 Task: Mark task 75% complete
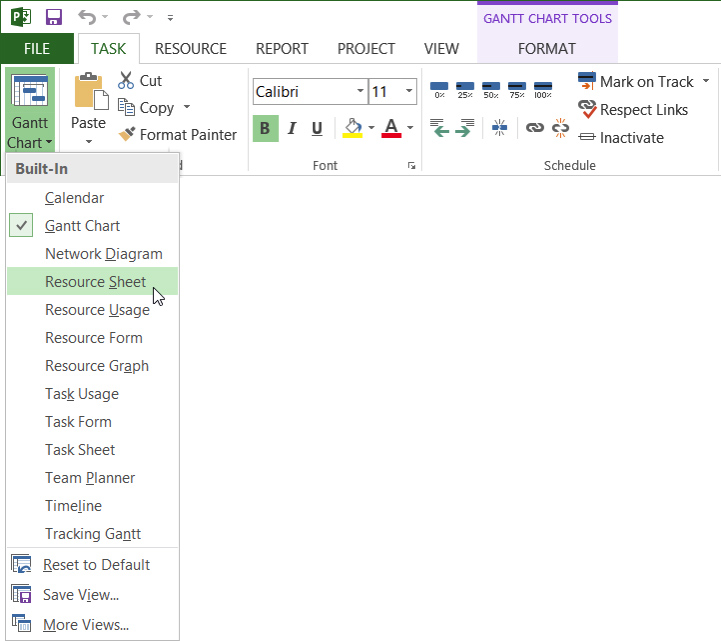pyautogui.click(x=517, y=90)
